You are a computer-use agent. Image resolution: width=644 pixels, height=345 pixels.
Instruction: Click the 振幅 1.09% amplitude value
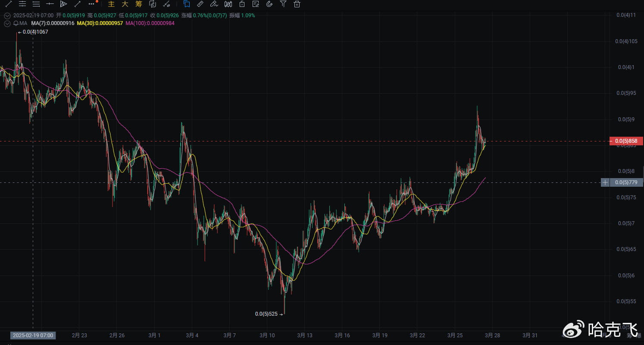[242, 16]
